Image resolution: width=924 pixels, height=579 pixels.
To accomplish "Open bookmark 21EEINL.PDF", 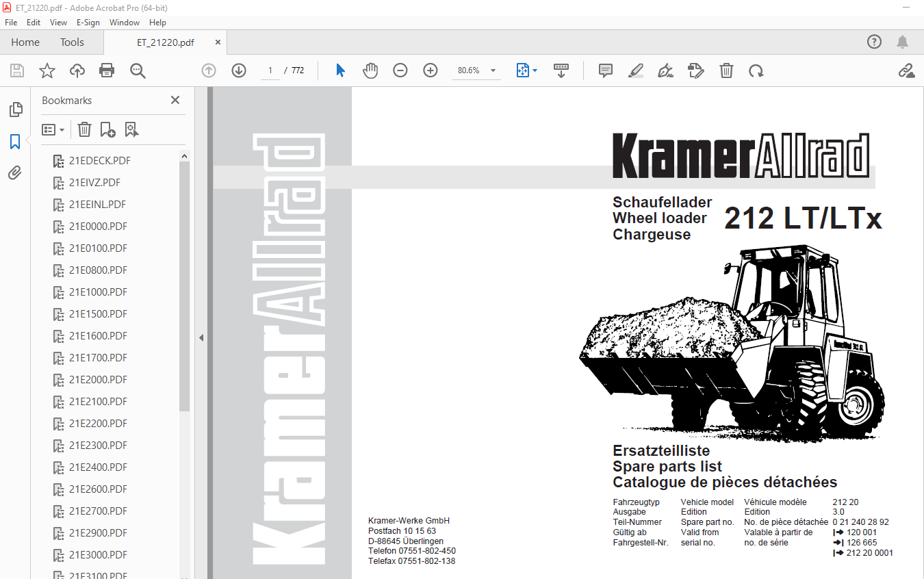I will (97, 205).
